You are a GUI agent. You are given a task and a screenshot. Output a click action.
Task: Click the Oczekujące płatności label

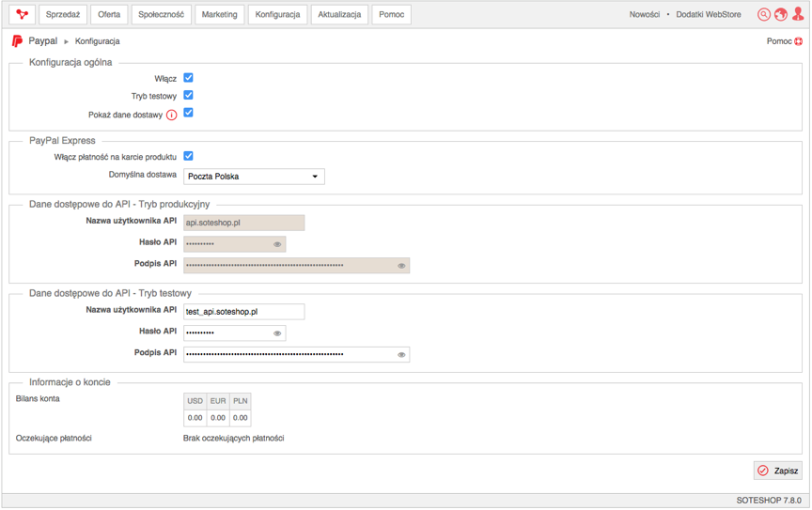tap(54, 438)
